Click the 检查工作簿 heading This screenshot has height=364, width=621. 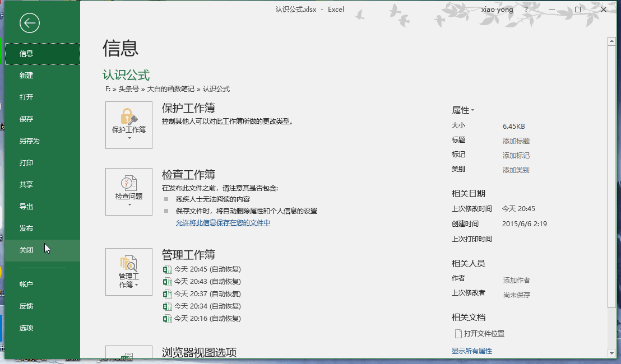click(188, 175)
